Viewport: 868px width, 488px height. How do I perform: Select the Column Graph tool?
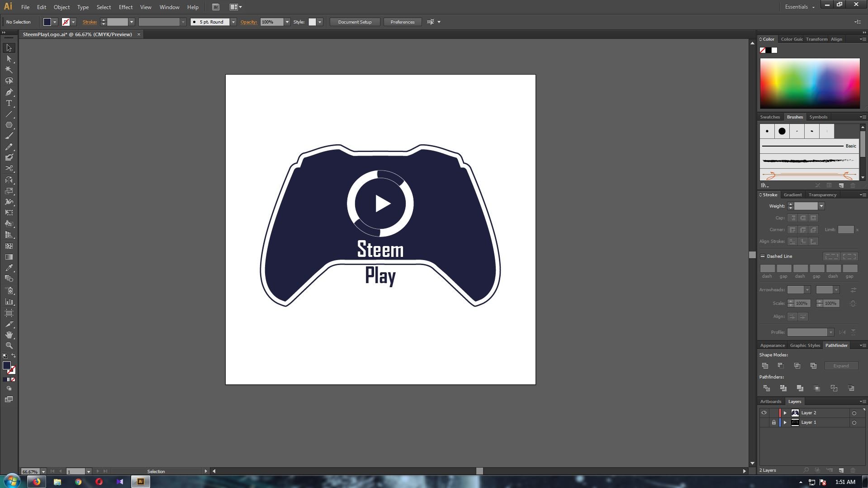[9, 302]
